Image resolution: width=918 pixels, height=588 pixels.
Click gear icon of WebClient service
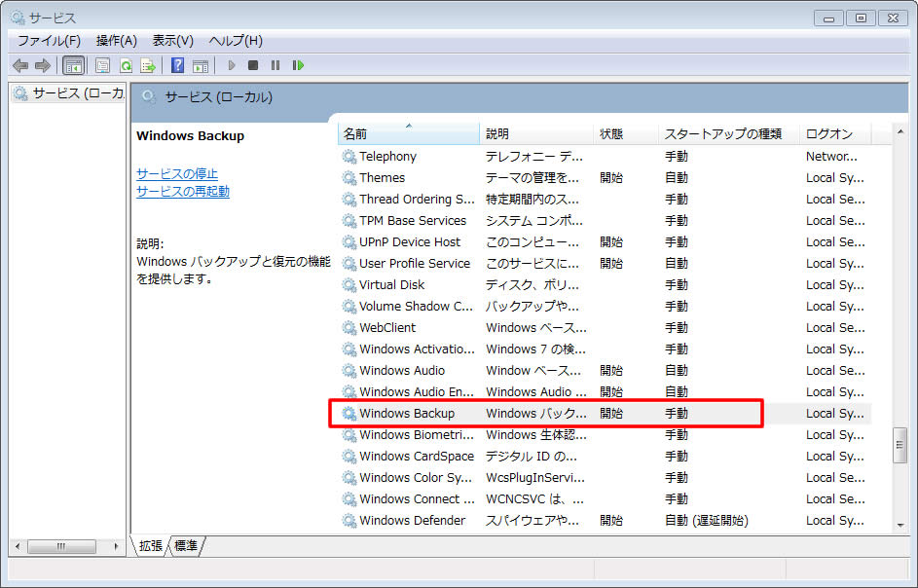(349, 328)
